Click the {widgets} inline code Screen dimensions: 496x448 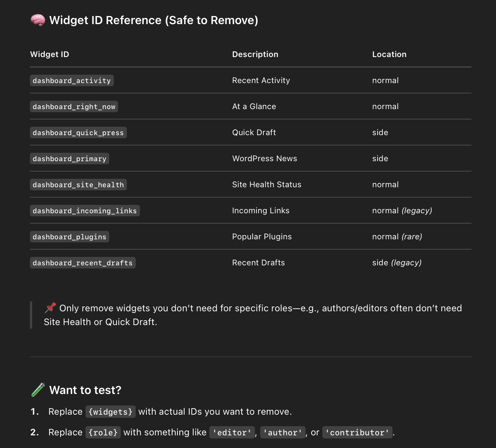tap(110, 412)
